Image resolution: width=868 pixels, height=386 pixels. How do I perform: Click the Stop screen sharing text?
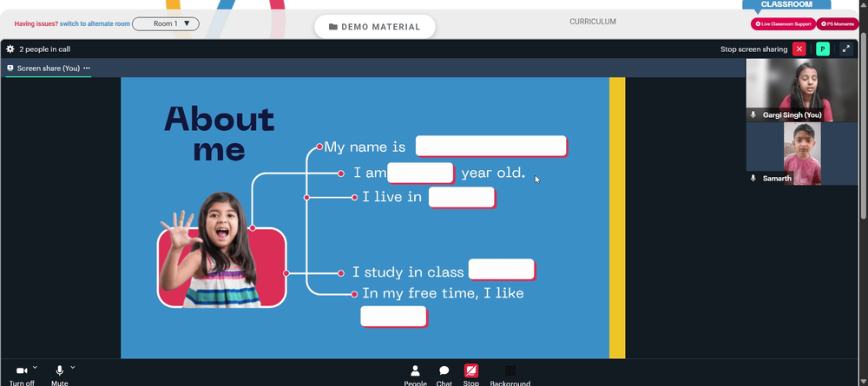coord(753,49)
